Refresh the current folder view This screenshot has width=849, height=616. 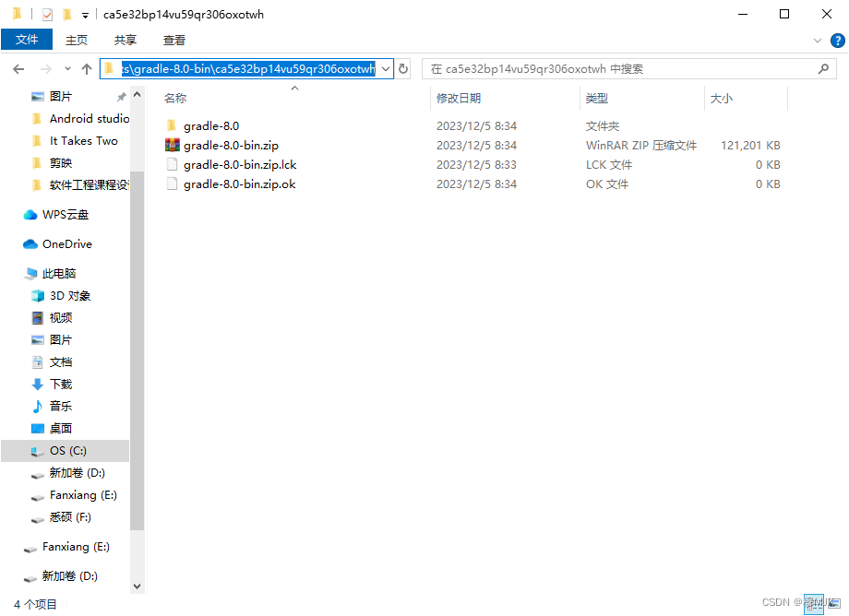403,68
